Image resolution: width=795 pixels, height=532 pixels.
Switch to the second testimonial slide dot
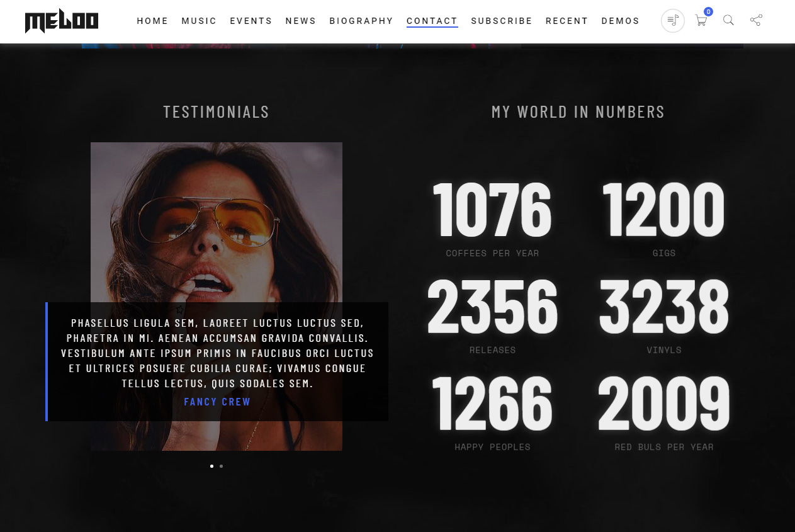(222, 466)
